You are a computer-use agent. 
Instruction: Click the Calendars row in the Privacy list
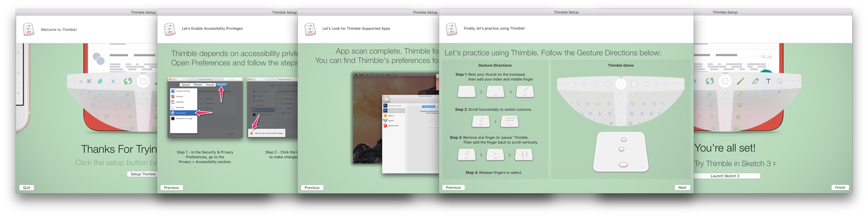tap(184, 102)
